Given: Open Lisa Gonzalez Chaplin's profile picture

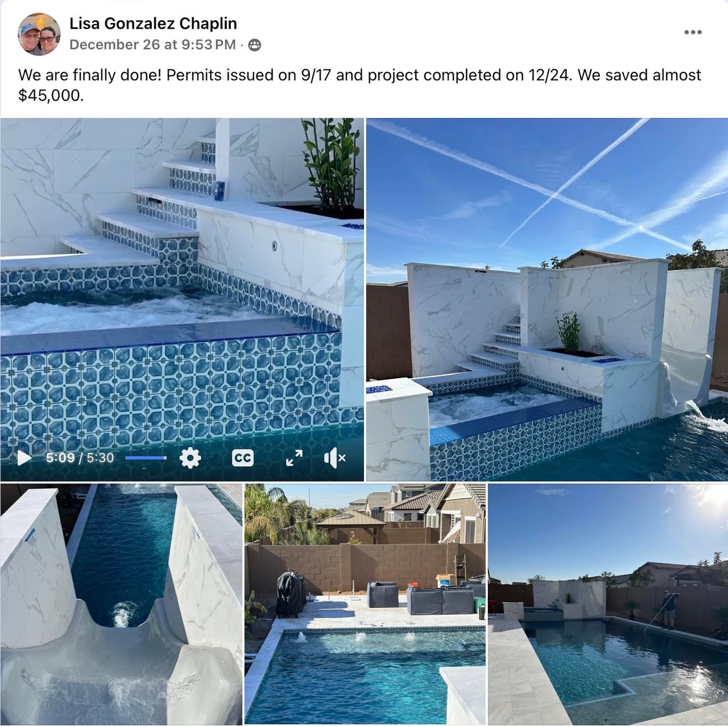Looking at the screenshot, I should (39, 34).
